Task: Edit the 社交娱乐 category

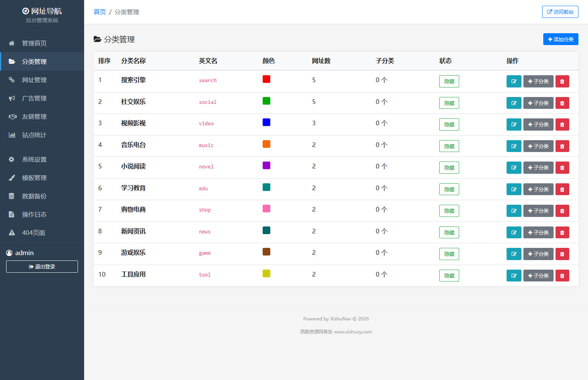Action: 514,103
